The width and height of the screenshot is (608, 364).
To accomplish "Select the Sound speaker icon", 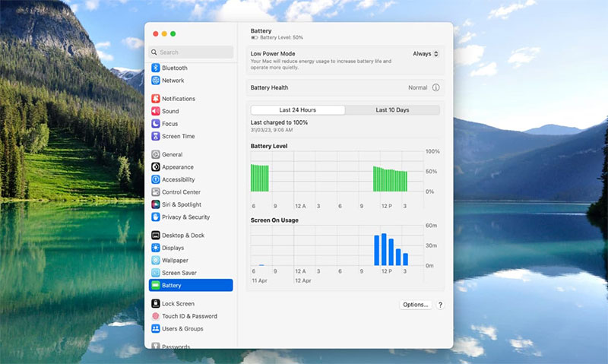I will coord(156,111).
